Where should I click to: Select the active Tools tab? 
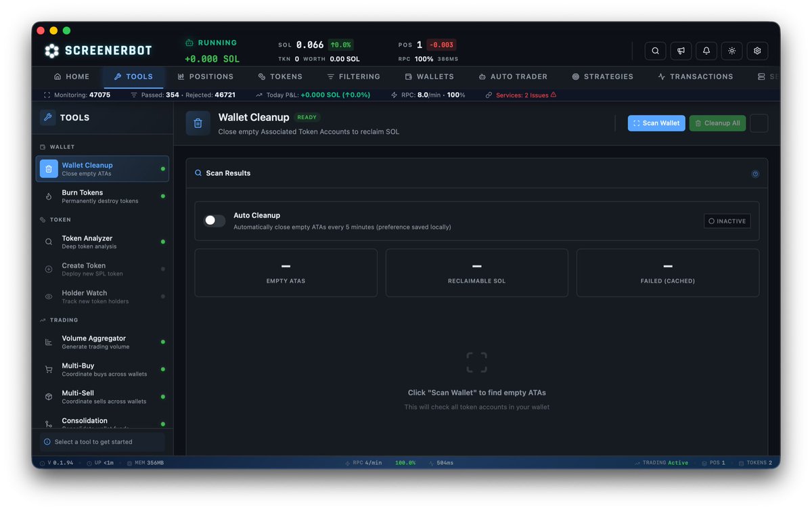tap(133, 77)
